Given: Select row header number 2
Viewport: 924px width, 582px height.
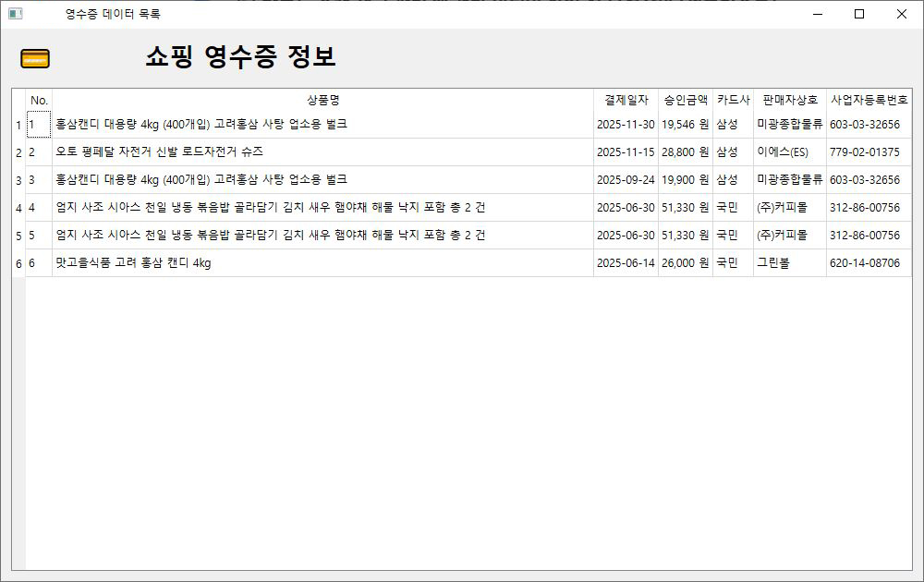Looking at the screenshot, I should pyautogui.click(x=18, y=152).
